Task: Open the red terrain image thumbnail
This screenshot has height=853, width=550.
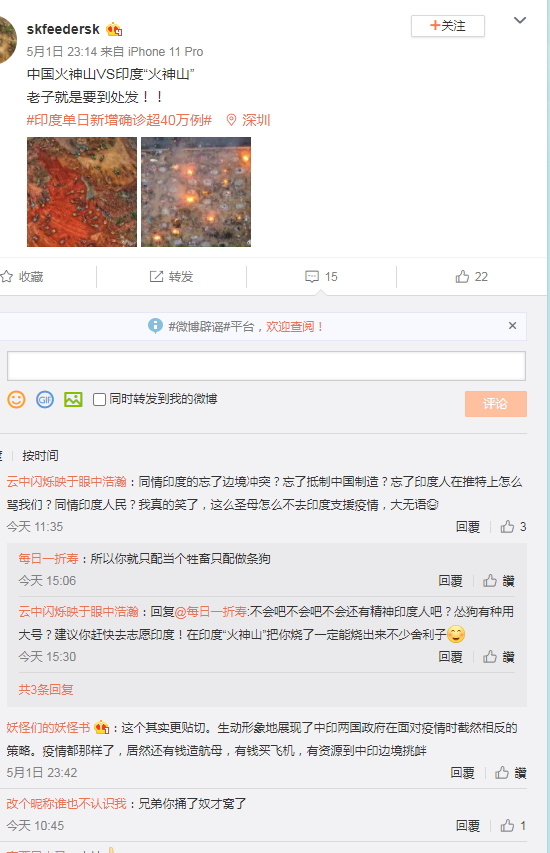Action: (x=82, y=192)
